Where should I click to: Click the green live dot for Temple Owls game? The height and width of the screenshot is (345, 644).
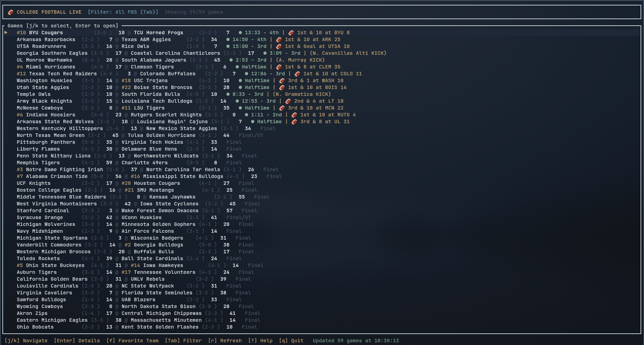(x=228, y=94)
